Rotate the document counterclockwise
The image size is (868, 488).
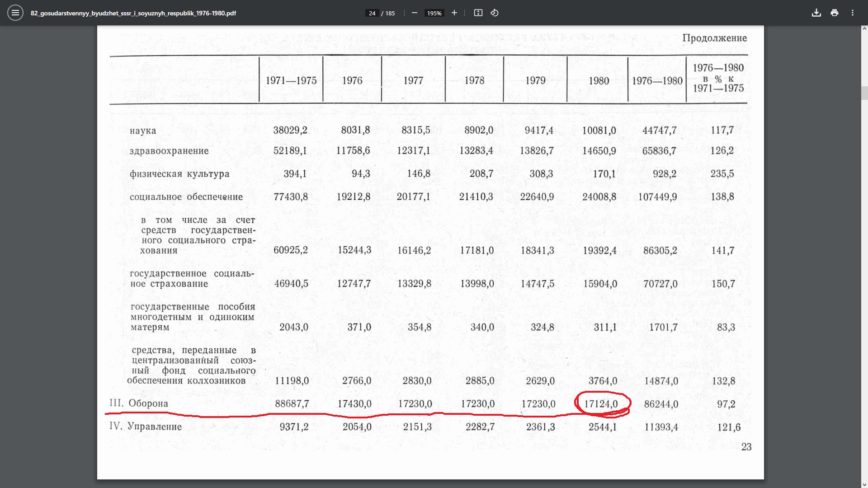pos(495,13)
